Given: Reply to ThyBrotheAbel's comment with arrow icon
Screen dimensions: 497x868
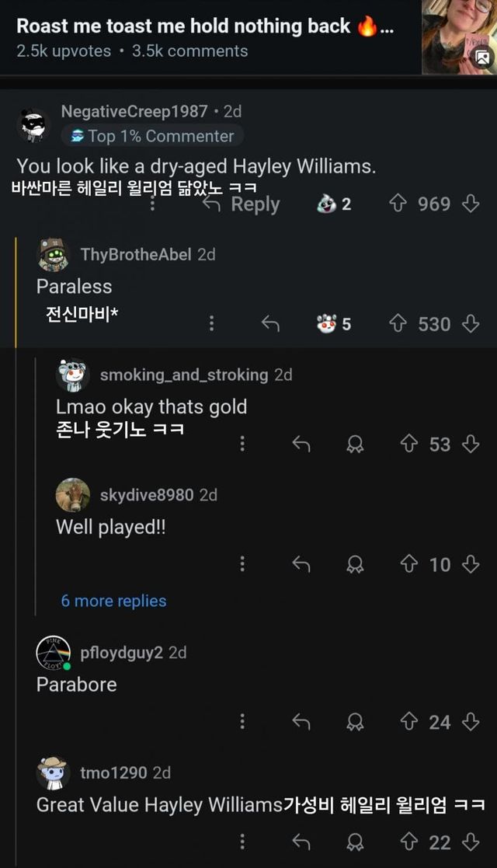Looking at the screenshot, I should coord(270,324).
